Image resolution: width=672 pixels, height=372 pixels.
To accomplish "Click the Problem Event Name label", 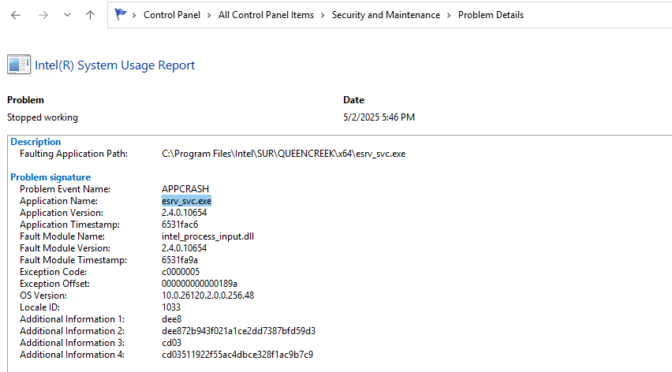I will [65, 189].
